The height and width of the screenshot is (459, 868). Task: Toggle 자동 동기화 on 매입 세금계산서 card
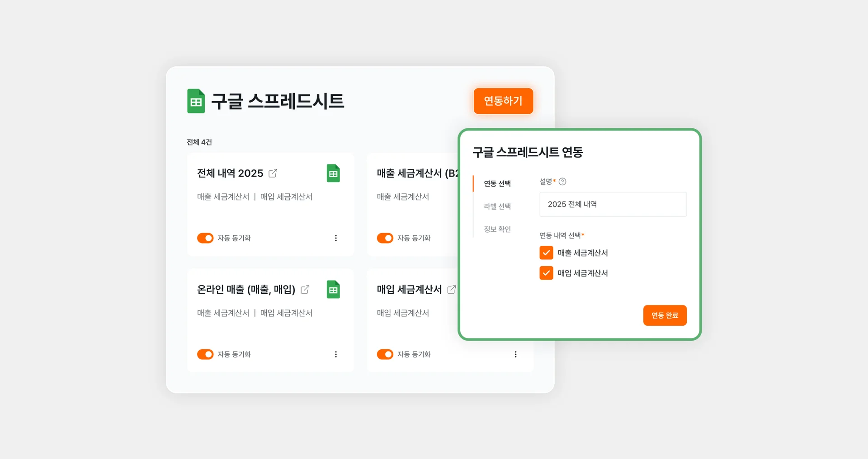tap(385, 354)
